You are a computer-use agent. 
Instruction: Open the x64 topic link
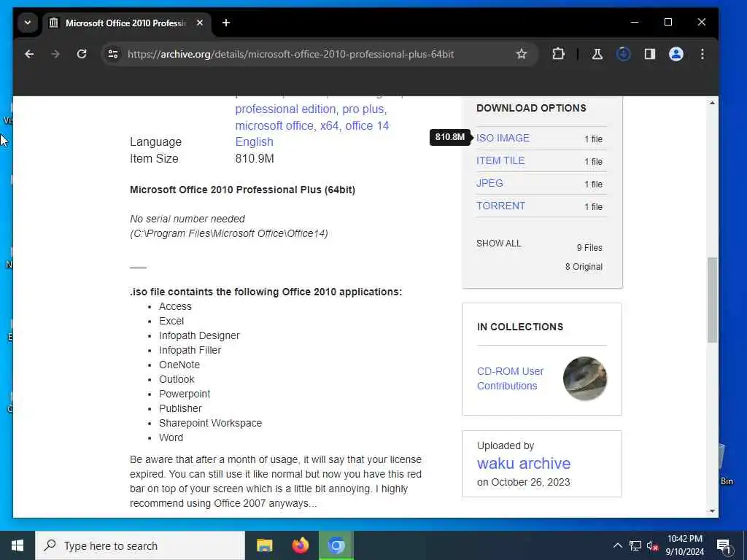tap(330, 125)
